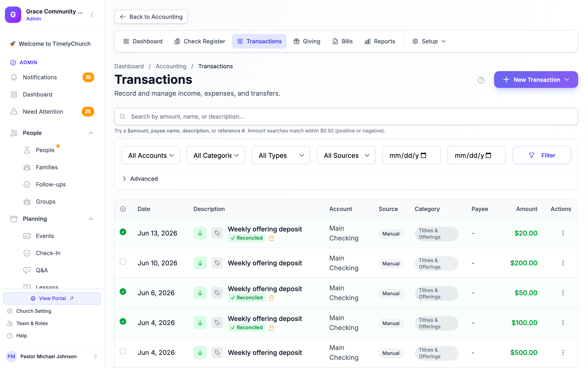Open the end date calendar picker icon
This screenshot has height=368, width=588.
tap(488, 155)
